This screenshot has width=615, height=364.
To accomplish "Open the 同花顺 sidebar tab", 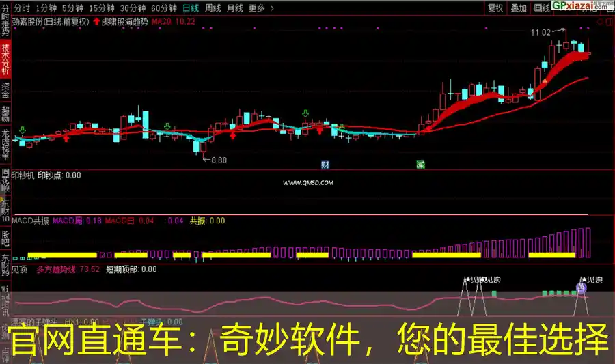I will 5,180.
